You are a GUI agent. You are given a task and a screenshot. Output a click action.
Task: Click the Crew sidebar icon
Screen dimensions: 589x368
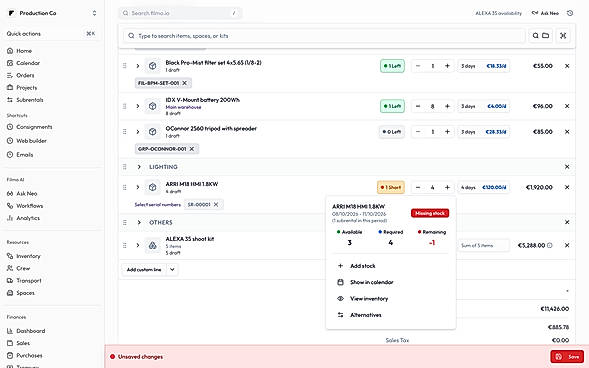tap(10, 268)
